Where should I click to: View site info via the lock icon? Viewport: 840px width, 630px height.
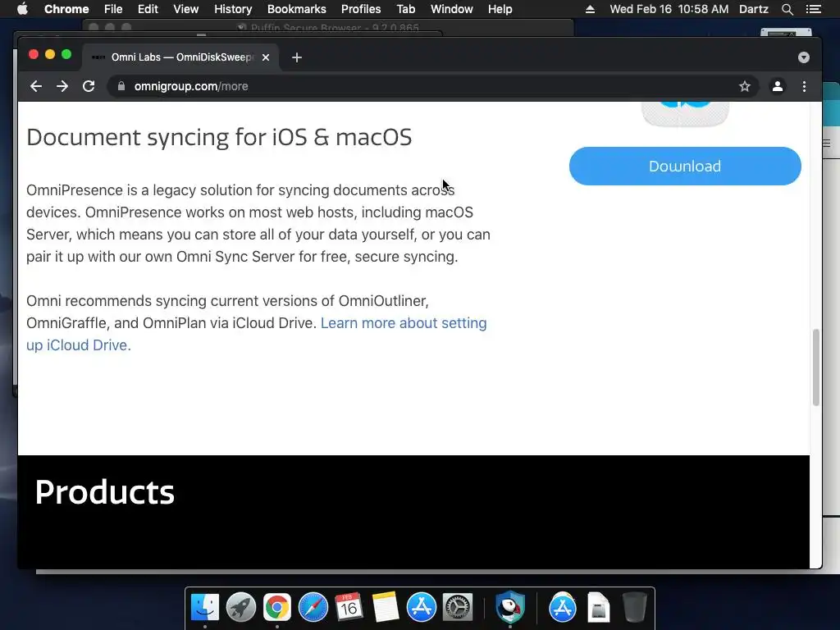click(x=121, y=86)
